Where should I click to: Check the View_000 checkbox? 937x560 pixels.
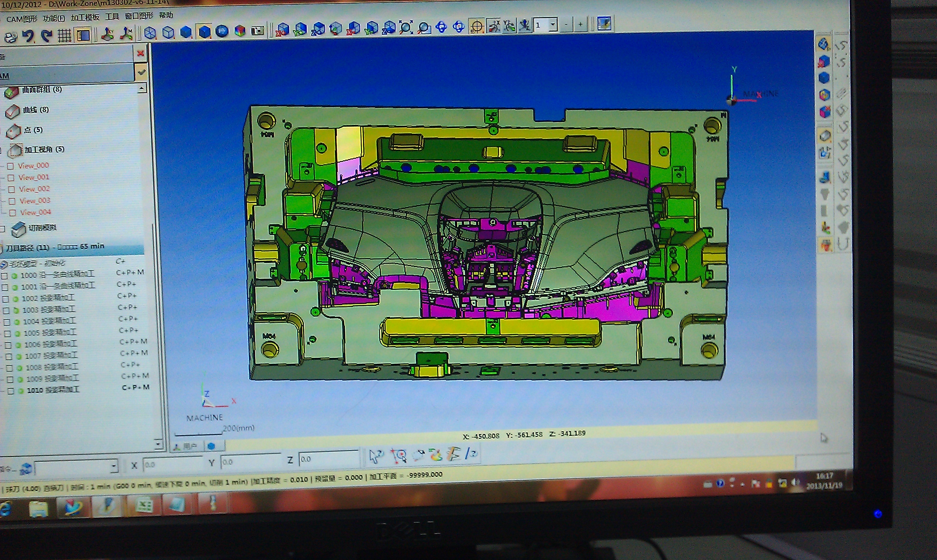pos(11,166)
